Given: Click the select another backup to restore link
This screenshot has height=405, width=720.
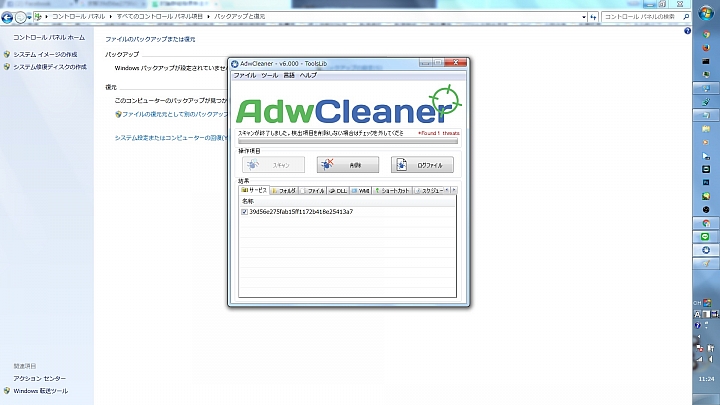Looking at the screenshot, I should [x=174, y=114].
